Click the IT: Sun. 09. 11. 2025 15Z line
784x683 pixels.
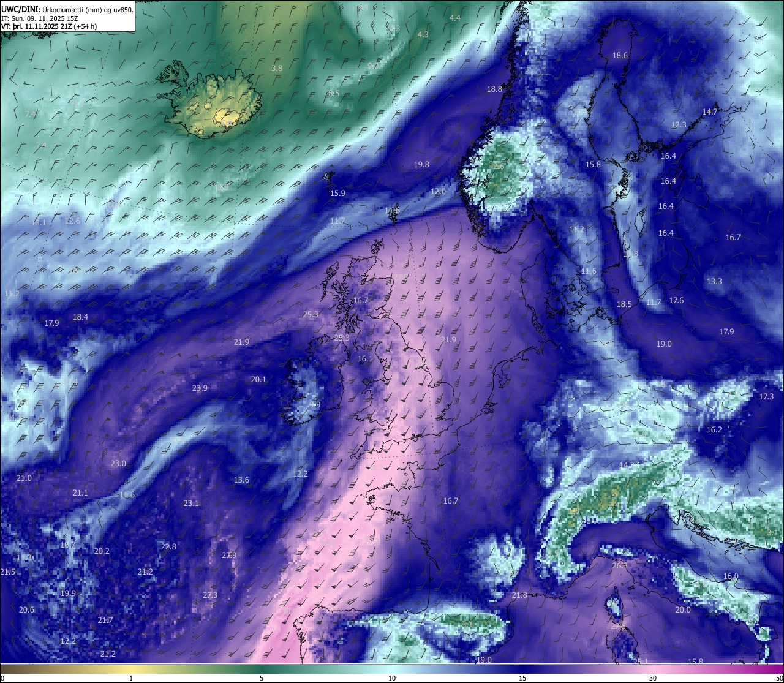[x=40, y=18]
